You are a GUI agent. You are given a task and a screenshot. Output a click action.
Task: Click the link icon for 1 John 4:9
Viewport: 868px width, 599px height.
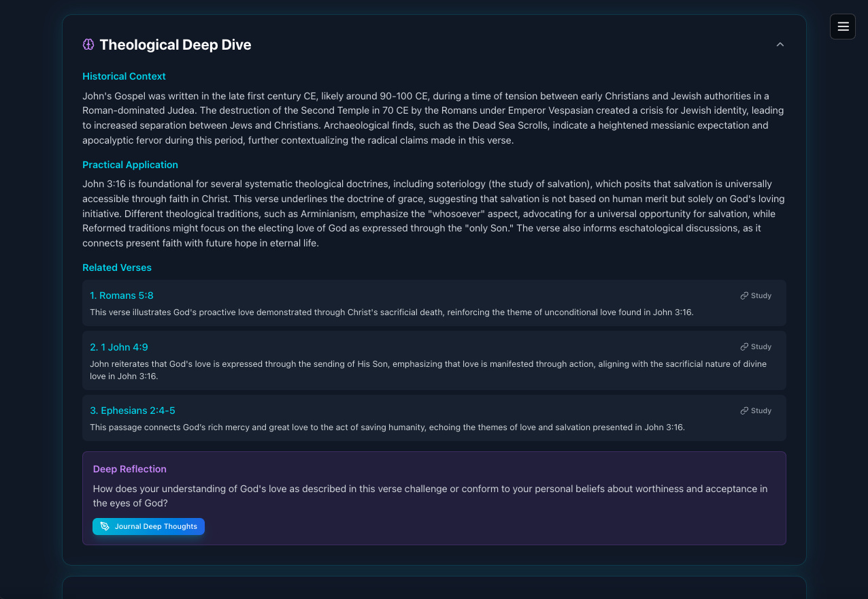pos(744,347)
